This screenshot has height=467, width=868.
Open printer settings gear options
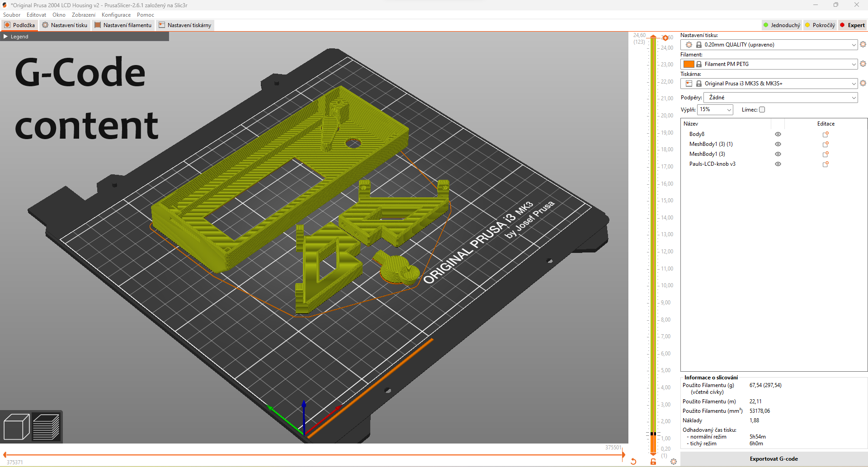point(863,83)
